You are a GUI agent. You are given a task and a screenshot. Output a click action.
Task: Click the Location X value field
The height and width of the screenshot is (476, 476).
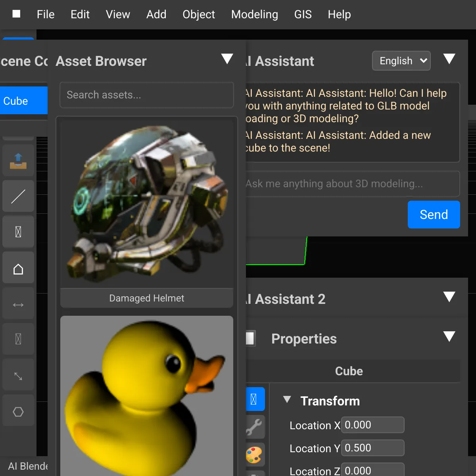coord(373,425)
